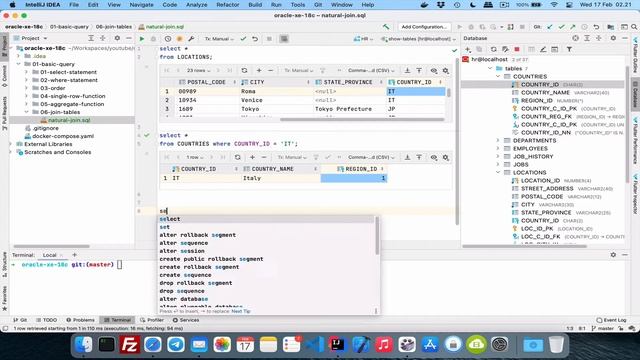Open console settings wrench icon
640x360 pixels.
point(191,39)
